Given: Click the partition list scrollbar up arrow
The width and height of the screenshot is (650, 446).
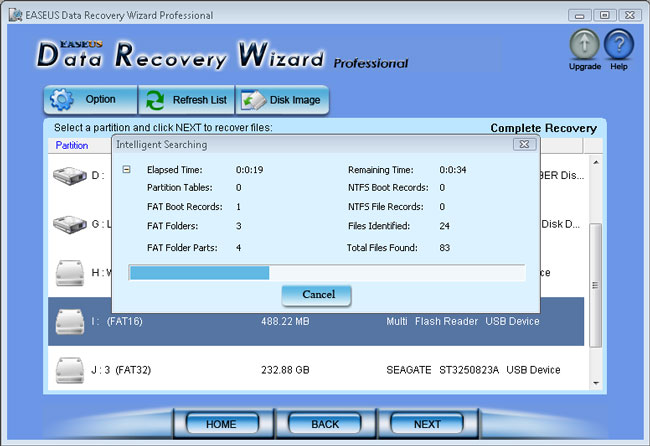Looking at the screenshot, I should (596, 162).
